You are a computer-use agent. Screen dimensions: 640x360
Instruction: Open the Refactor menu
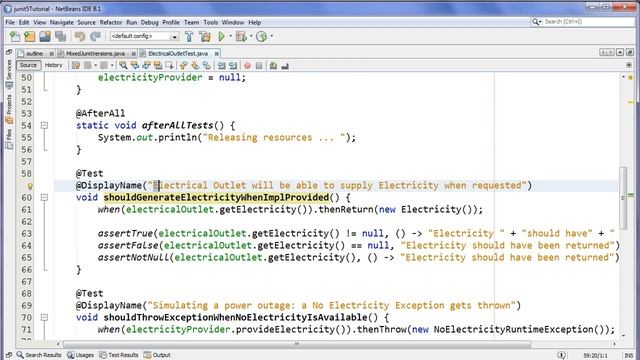111,22
